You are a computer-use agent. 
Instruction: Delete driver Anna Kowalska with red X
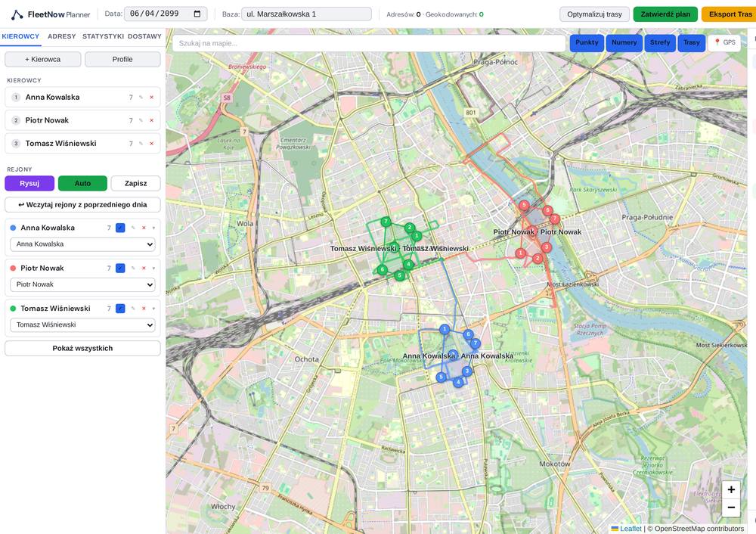(151, 98)
